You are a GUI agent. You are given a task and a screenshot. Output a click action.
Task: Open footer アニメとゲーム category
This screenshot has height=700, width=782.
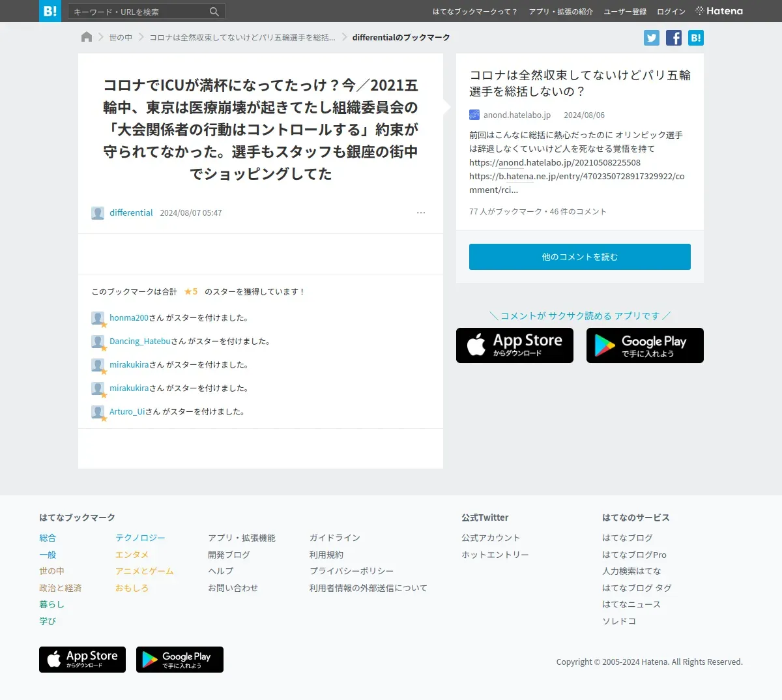(x=144, y=571)
